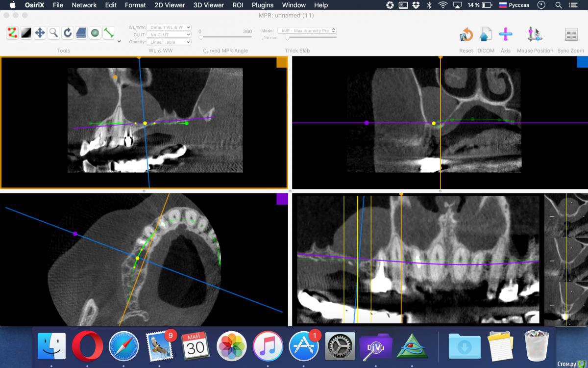Toggle Sync Zoom between views
The height and width of the screenshot is (368, 588).
pos(571,35)
